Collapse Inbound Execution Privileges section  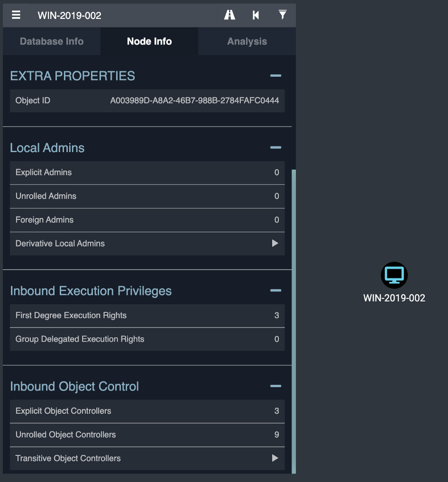point(275,291)
